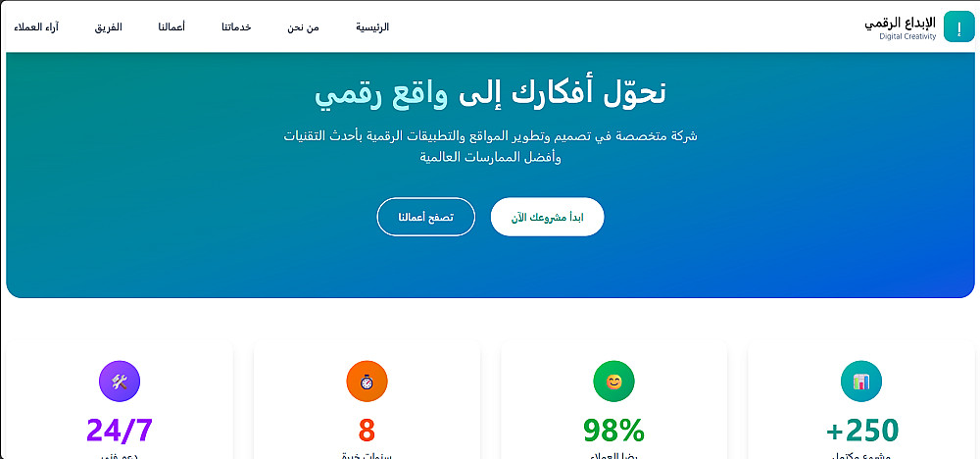Click the تصفح أعمالنا outlined button
The image size is (980, 459).
pyautogui.click(x=425, y=217)
